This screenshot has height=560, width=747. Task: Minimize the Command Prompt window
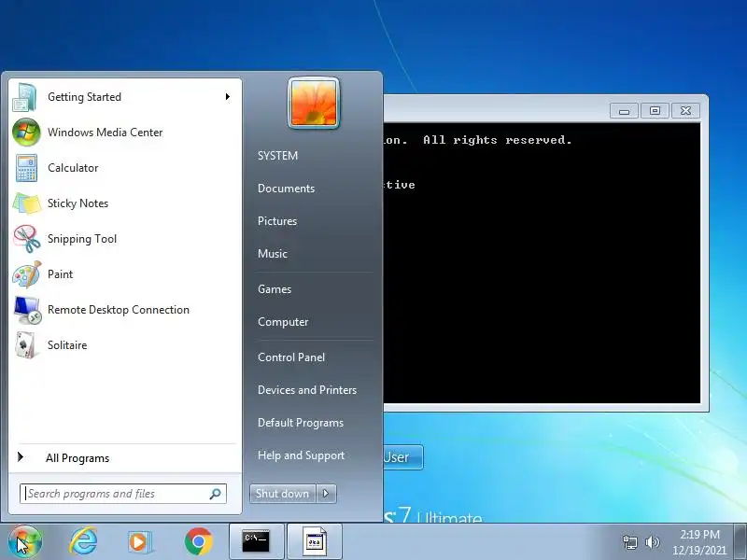pyautogui.click(x=624, y=111)
